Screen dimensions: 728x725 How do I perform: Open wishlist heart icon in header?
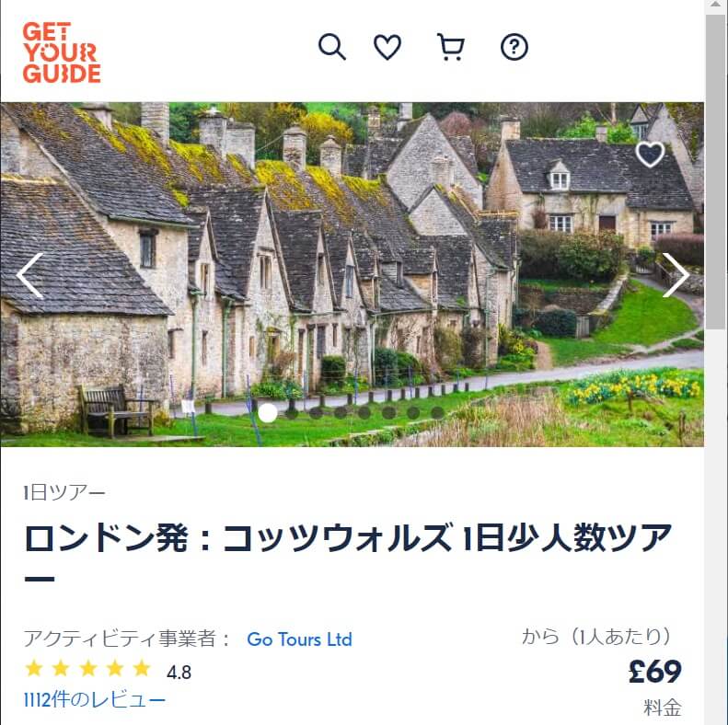[387, 47]
